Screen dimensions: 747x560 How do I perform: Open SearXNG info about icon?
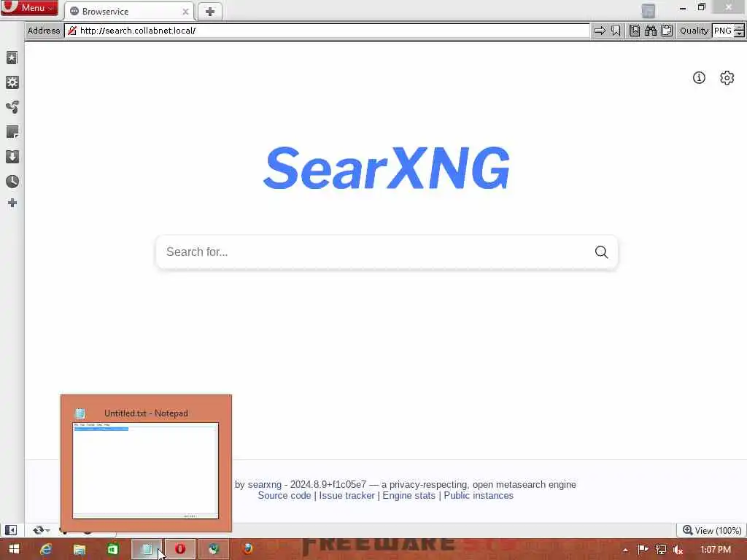tap(699, 77)
